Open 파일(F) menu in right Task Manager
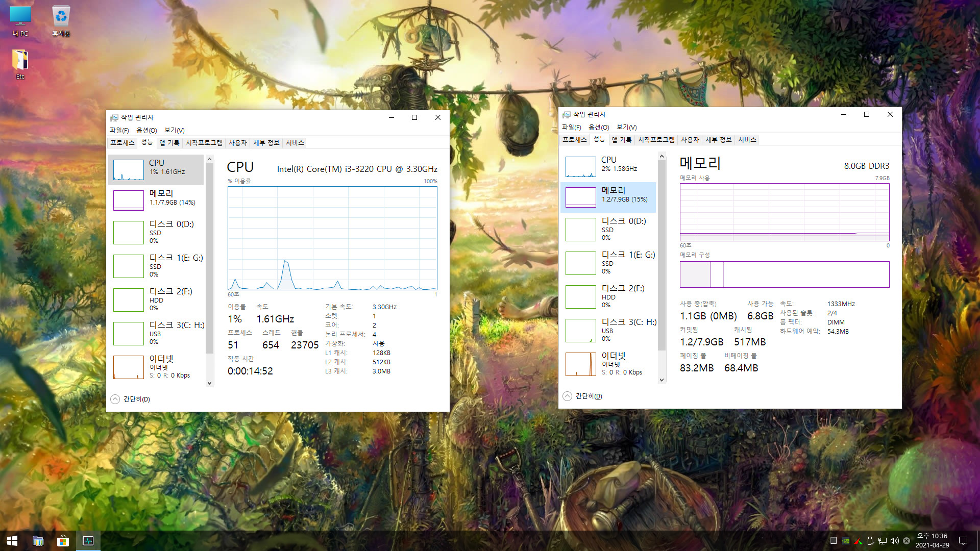This screenshot has height=551, width=980. tap(572, 127)
